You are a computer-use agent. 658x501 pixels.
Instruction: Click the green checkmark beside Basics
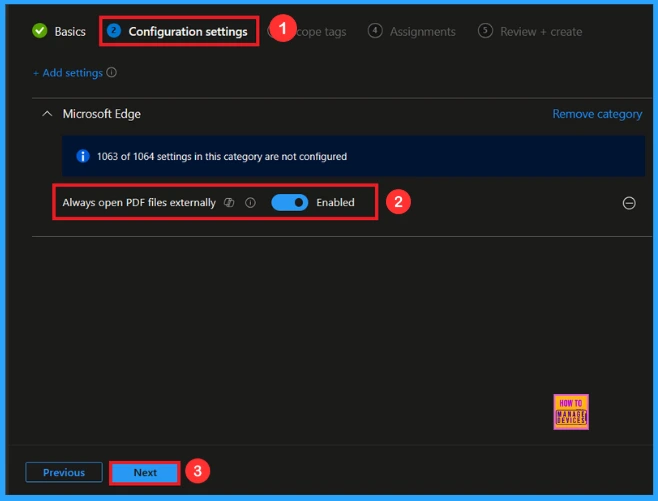coord(40,31)
